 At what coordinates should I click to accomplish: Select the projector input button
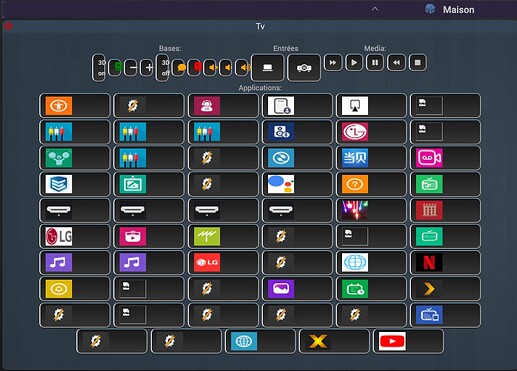click(x=304, y=68)
